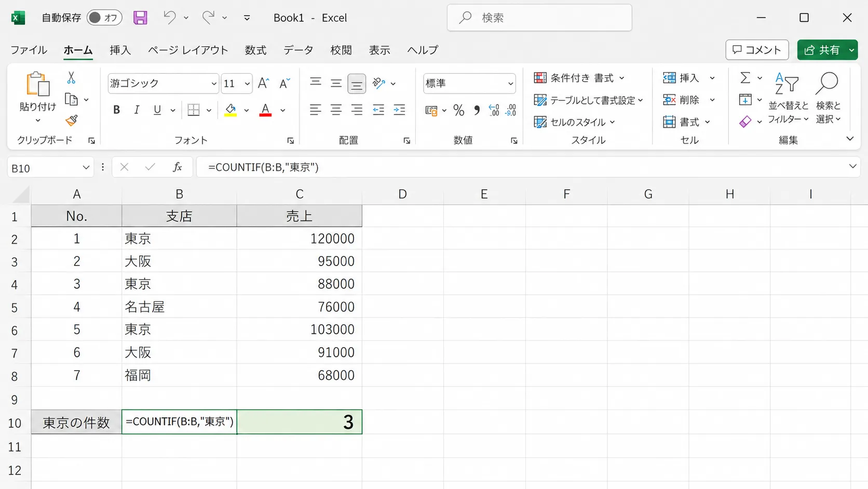
Task: Select the Format Painter brush icon
Action: coord(72,121)
